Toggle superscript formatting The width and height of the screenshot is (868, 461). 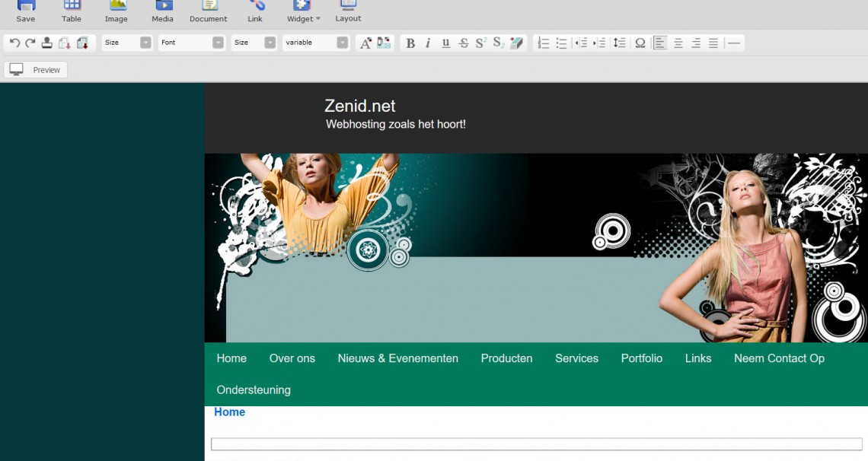[480, 43]
